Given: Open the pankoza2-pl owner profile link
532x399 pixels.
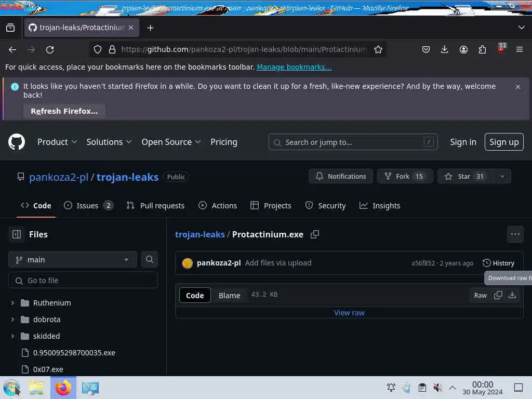Looking at the screenshot, I should pyautogui.click(x=59, y=177).
